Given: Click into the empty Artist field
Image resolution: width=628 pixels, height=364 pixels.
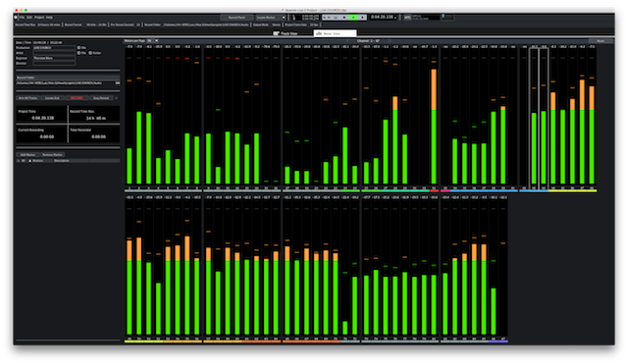Looking at the screenshot, I should [54, 53].
